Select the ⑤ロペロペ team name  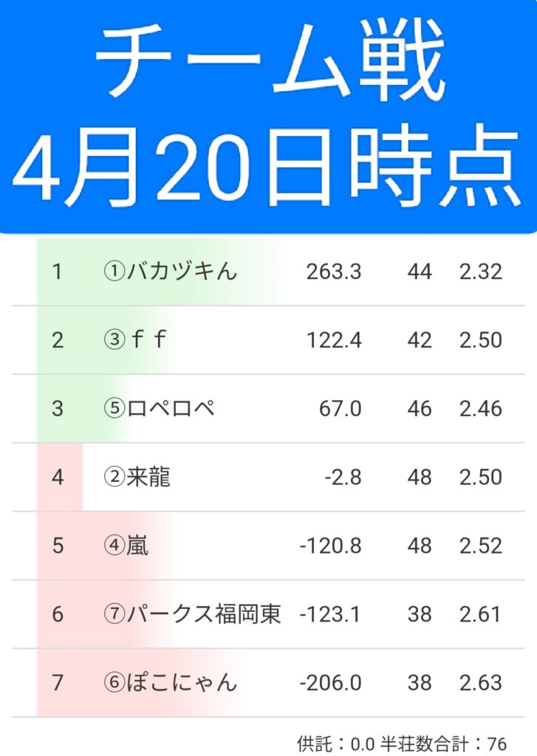[x=159, y=408]
